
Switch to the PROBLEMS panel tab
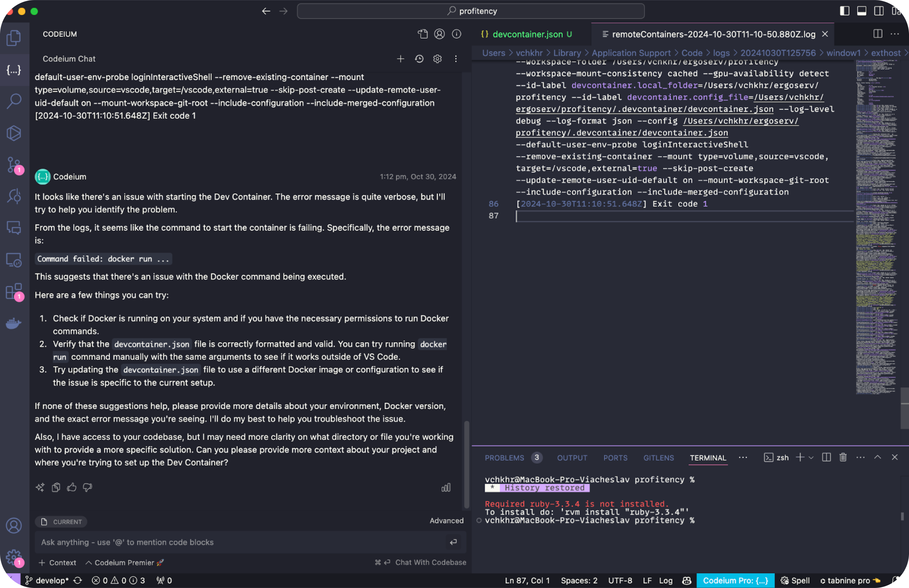pos(504,458)
